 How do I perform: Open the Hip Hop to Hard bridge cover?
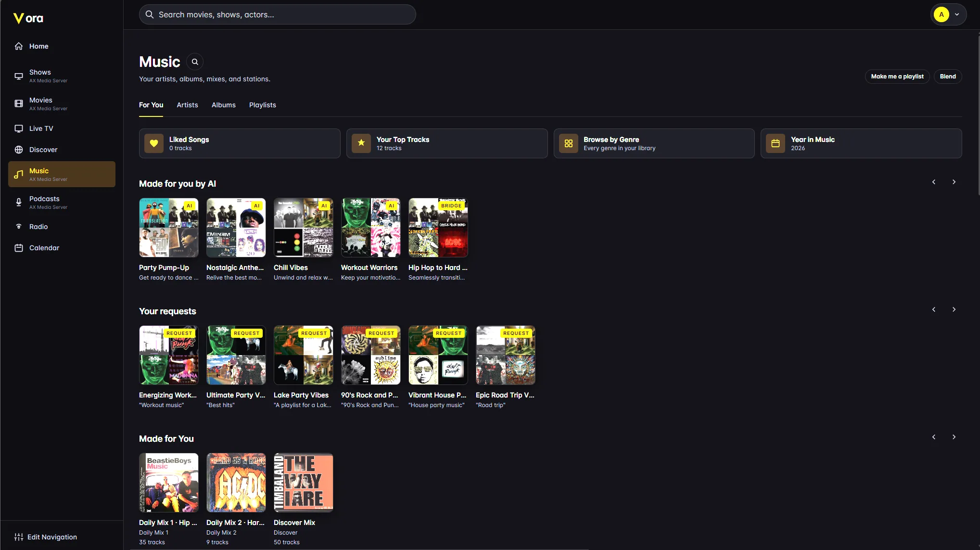tap(438, 228)
